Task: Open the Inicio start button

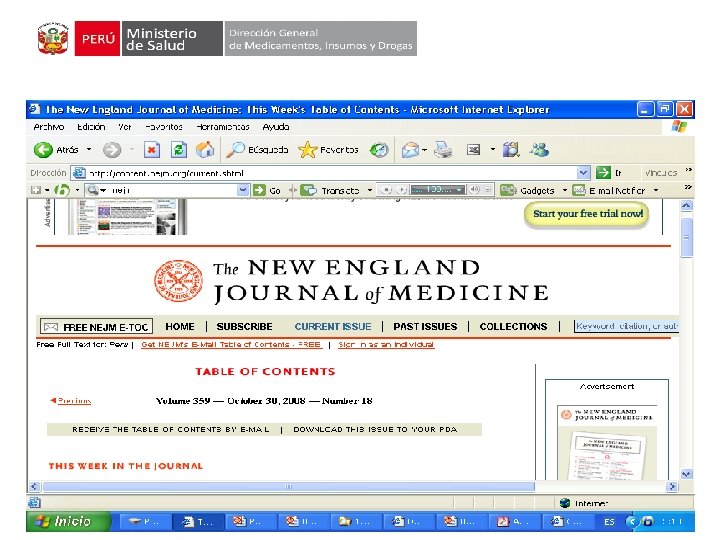Action: click(x=68, y=521)
